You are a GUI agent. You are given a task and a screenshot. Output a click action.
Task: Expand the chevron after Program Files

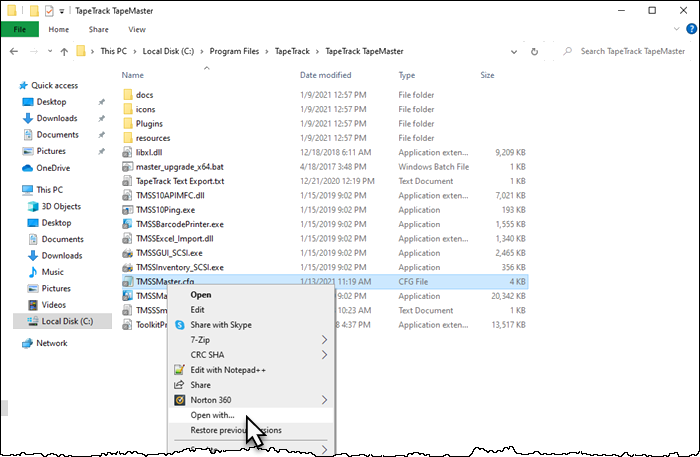(x=267, y=51)
